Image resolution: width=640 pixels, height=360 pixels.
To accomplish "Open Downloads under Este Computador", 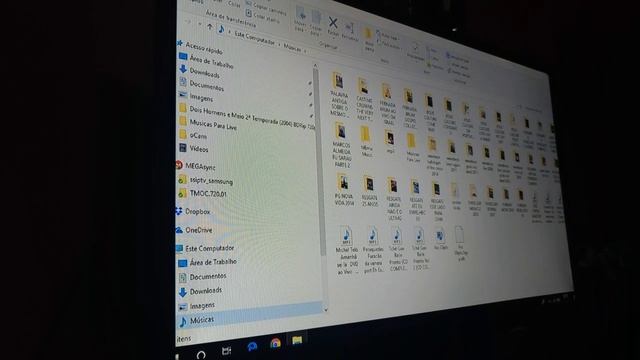I will pos(200,291).
